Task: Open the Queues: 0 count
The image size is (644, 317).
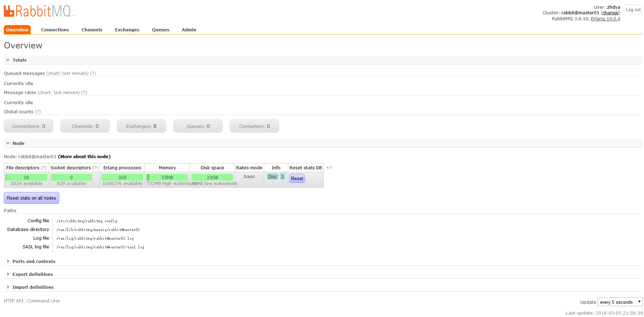Action: (198, 126)
